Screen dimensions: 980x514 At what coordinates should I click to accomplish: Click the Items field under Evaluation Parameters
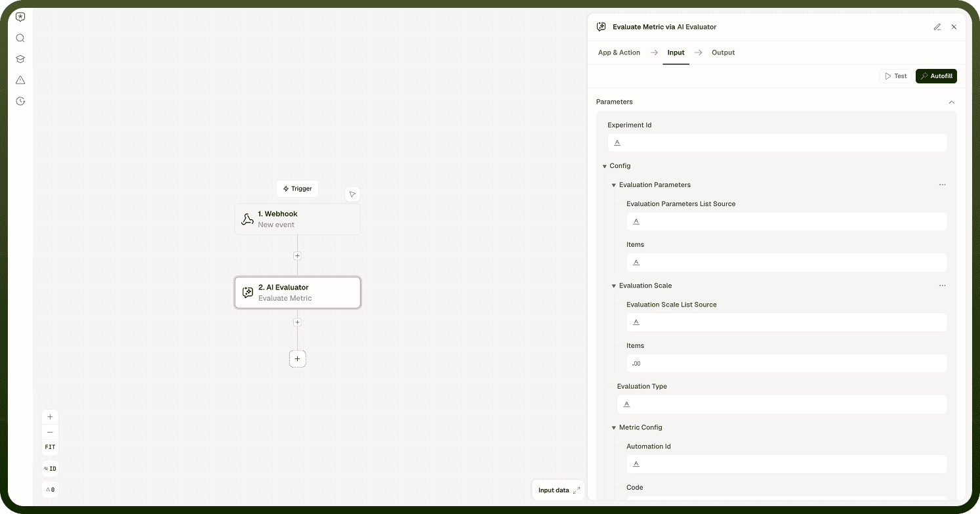point(786,263)
